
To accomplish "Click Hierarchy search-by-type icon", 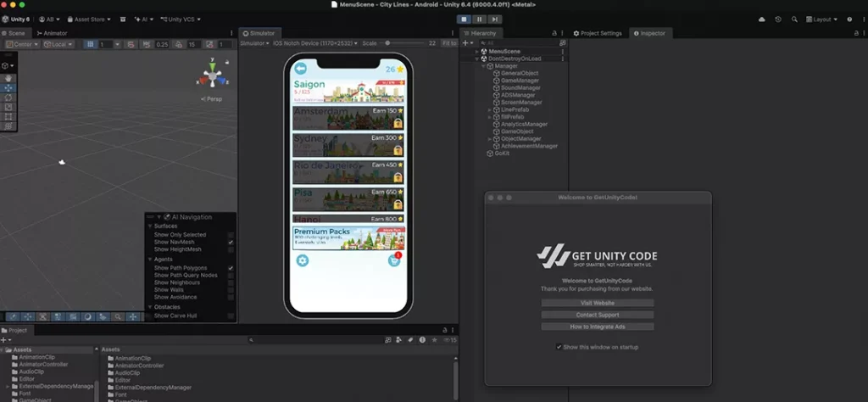I will pos(563,42).
